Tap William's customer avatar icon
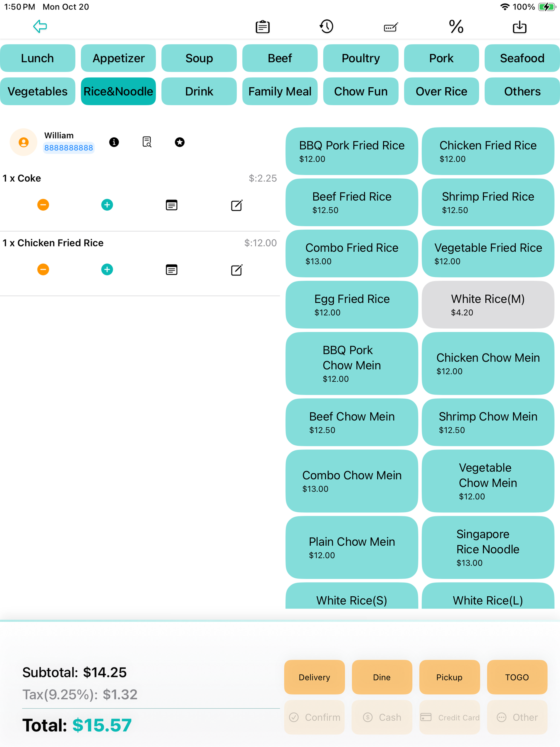The height and width of the screenshot is (747, 560). [23, 142]
